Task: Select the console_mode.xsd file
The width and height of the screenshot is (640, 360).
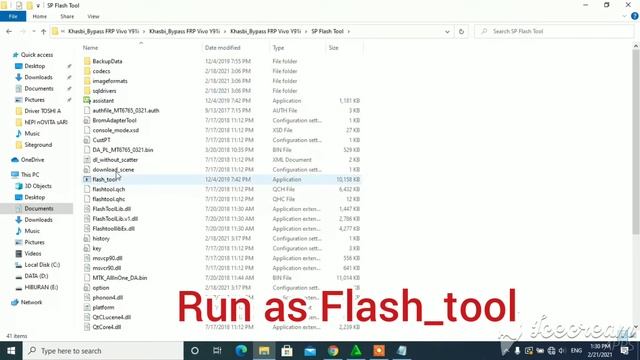Action: click(x=116, y=130)
